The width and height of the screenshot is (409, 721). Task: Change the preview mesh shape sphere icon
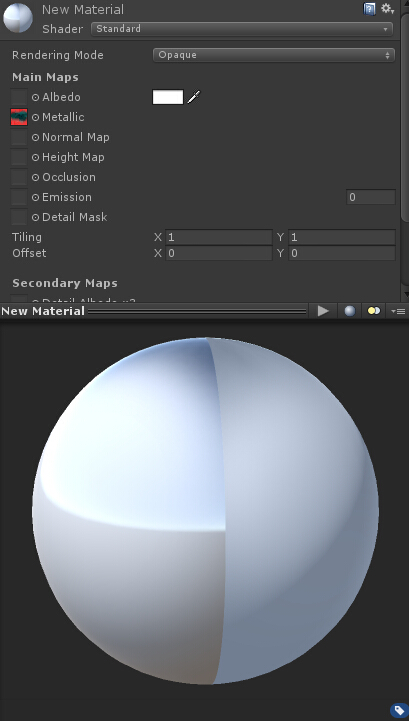(350, 311)
